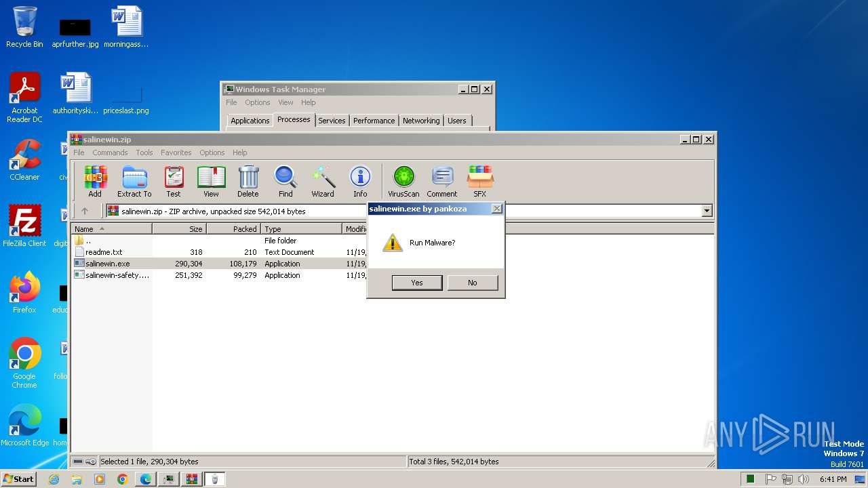
Task: Open Firefox desktop icon
Action: (24, 293)
